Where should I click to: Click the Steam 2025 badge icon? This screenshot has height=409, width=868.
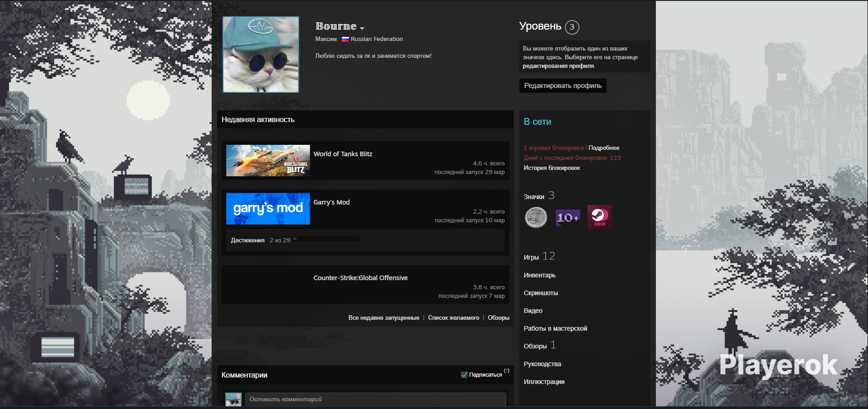[x=599, y=217]
